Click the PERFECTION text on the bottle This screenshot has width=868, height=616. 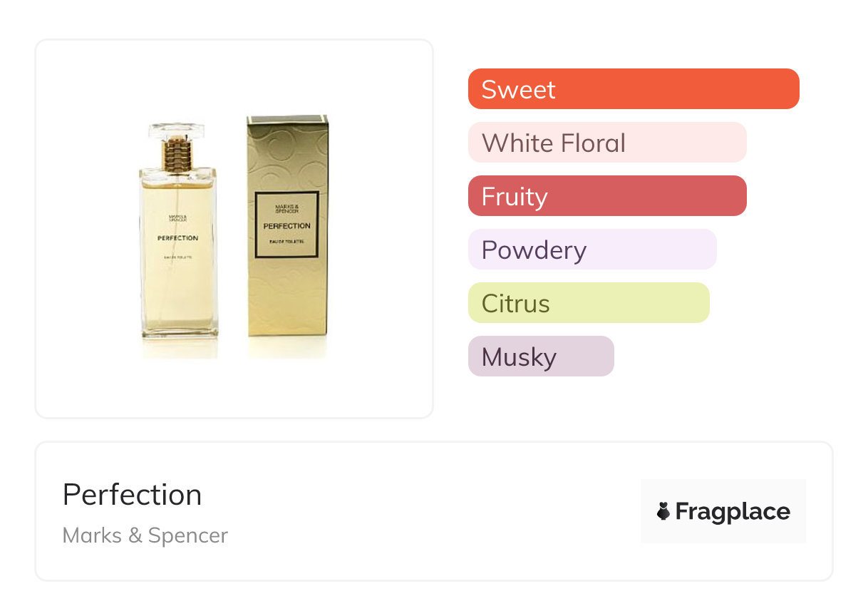pos(177,238)
